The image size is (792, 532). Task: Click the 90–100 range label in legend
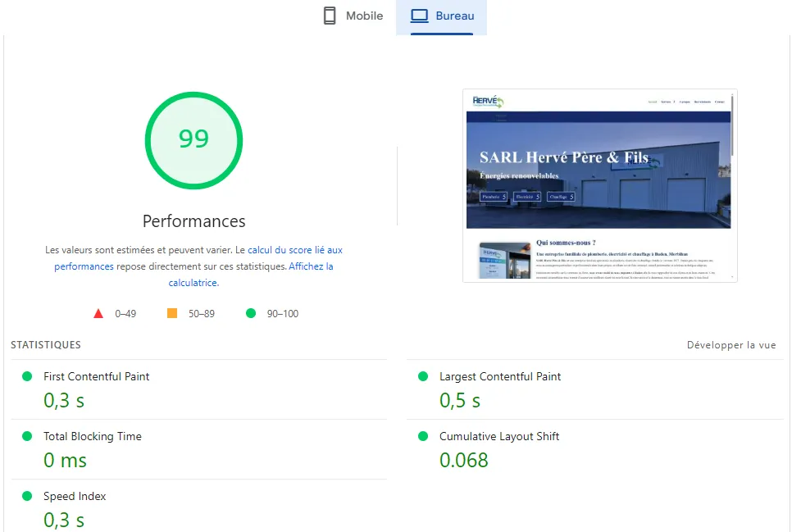[283, 314]
